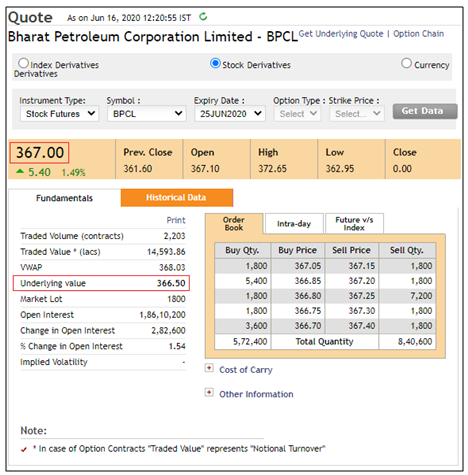
Task: Switch to the Historical Data tab
Action: [x=177, y=198]
